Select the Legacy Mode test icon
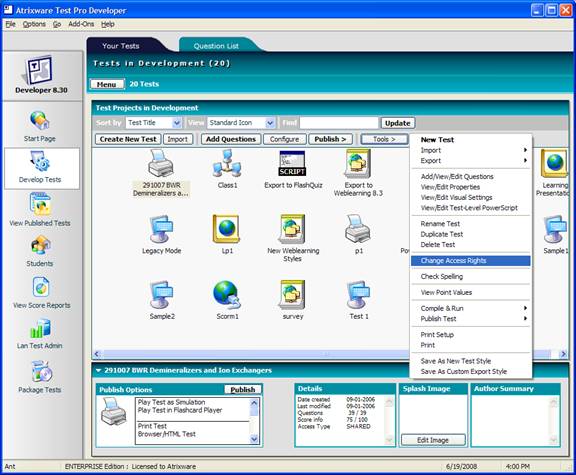 161,229
